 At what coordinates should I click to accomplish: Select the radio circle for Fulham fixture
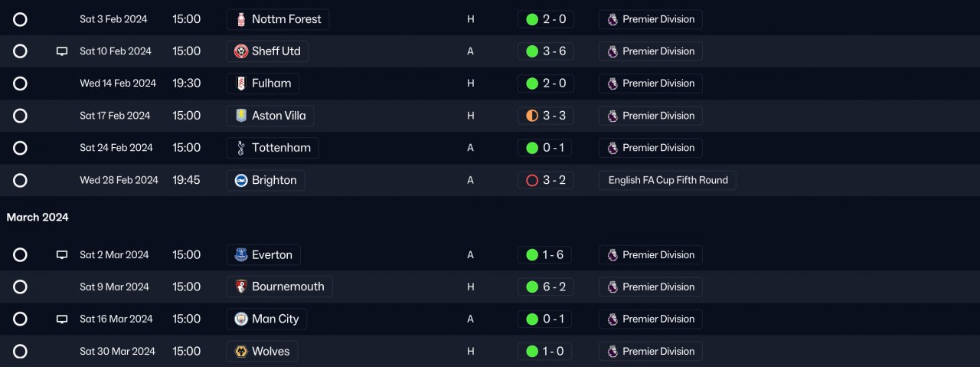pyautogui.click(x=20, y=84)
